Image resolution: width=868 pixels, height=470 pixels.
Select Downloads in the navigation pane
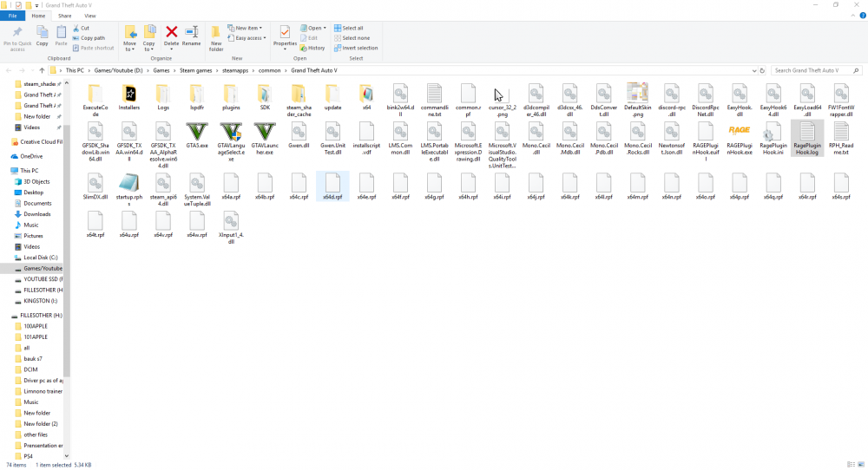pyautogui.click(x=36, y=213)
